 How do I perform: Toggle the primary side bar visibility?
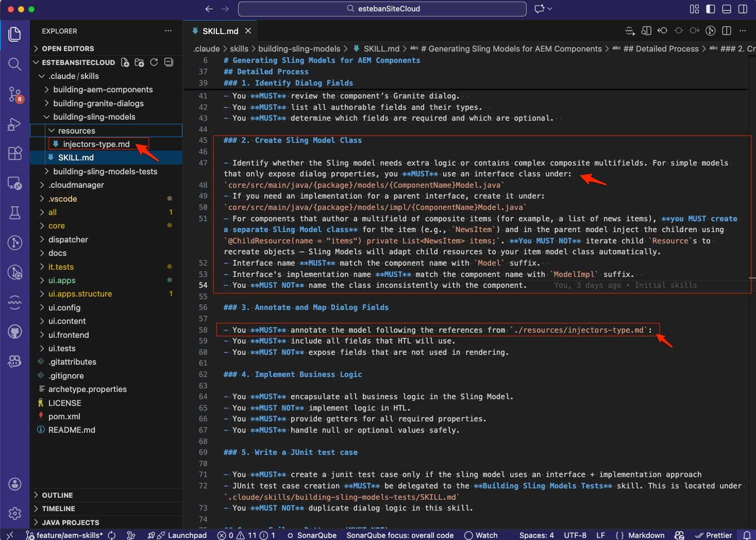point(710,9)
